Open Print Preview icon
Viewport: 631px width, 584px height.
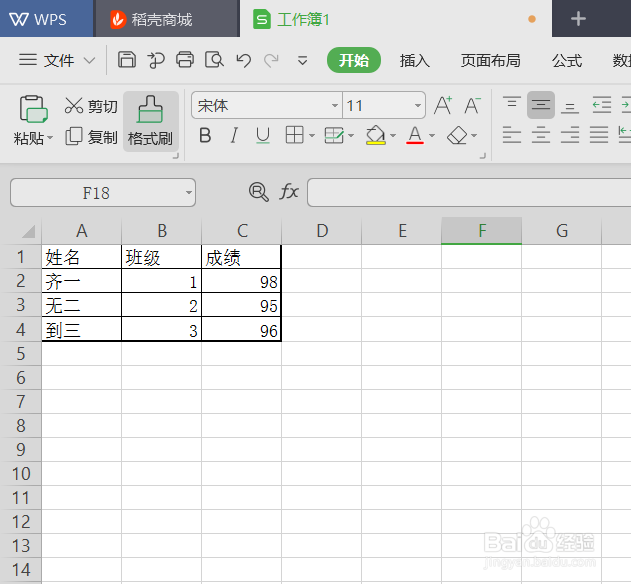(x=214, y=60)
